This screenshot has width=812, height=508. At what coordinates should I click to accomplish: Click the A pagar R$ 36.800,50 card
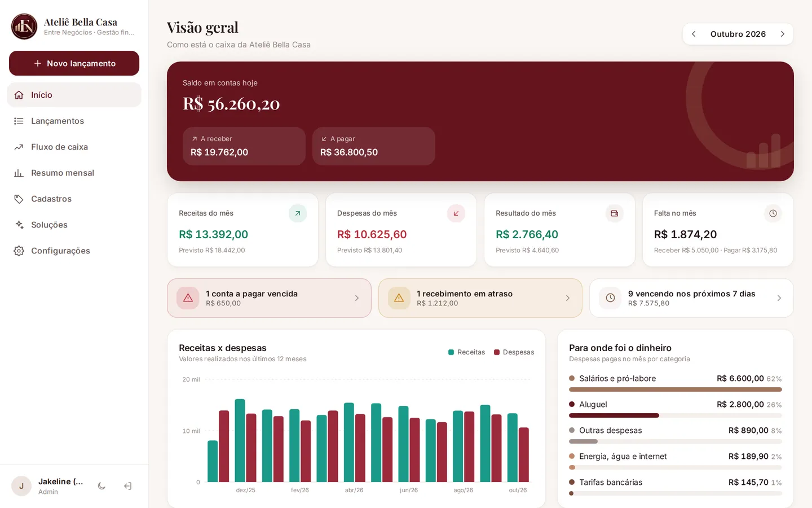(x=373, y=146)
